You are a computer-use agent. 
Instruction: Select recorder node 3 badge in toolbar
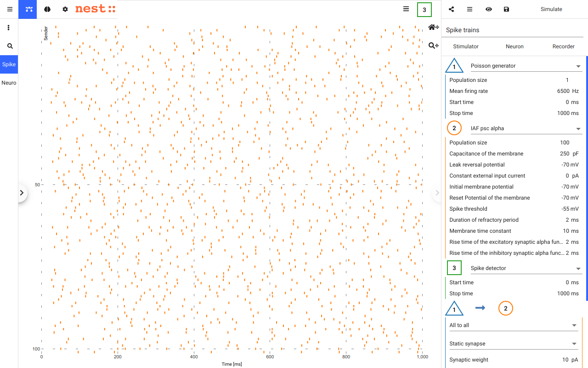coord(424,10)
